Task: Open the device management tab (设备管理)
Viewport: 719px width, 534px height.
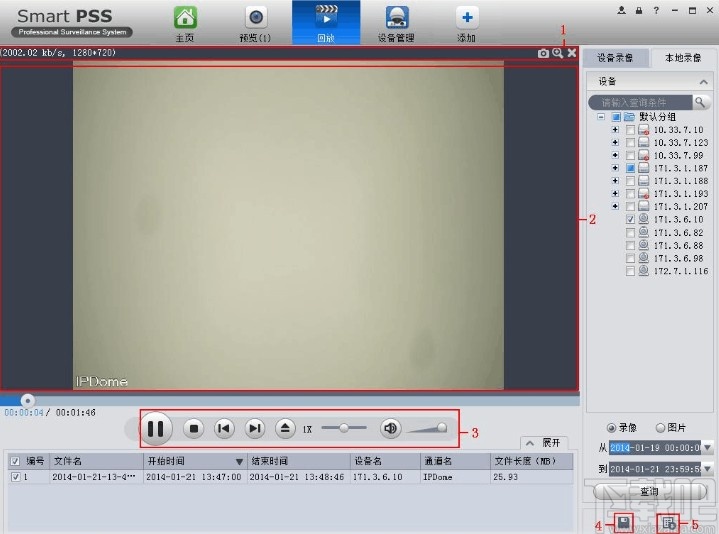Action: point(396,24)
